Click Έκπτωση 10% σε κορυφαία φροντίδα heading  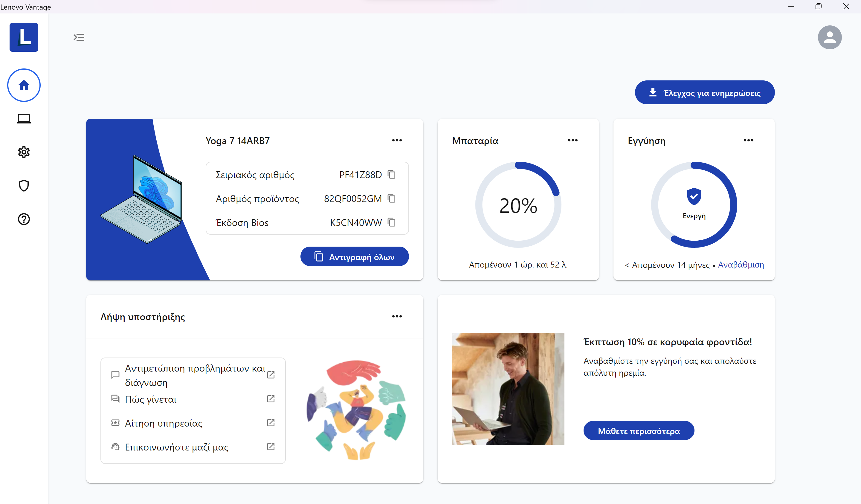click(x=668, y=342)
